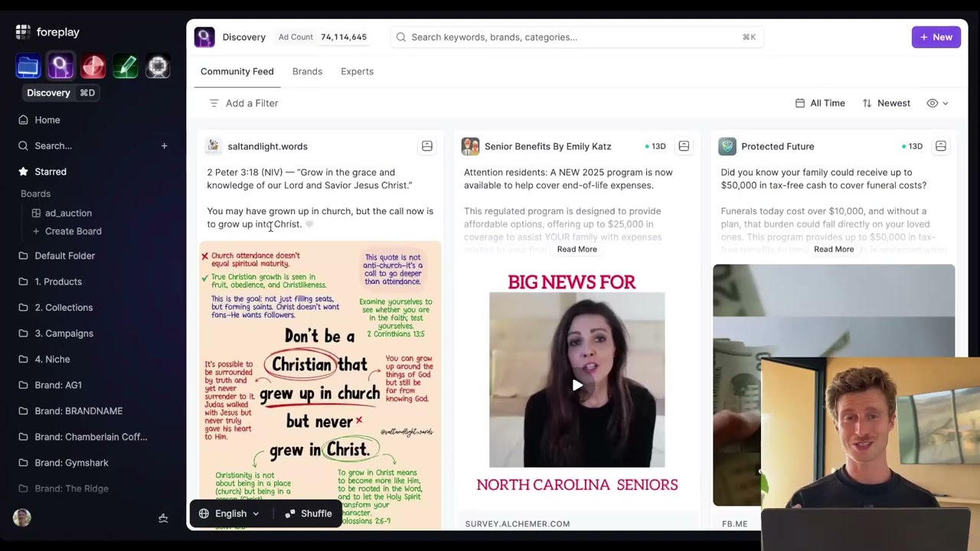Open the green Briefs pen icon
980x551 pixels.
coord(126,67)
